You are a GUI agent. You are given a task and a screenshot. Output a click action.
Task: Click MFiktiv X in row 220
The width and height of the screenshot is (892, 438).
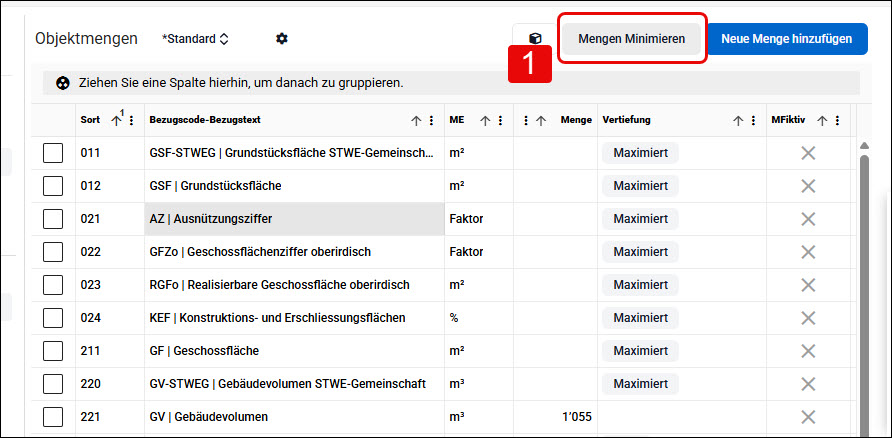pyautogui.click(x=808, y=384)
